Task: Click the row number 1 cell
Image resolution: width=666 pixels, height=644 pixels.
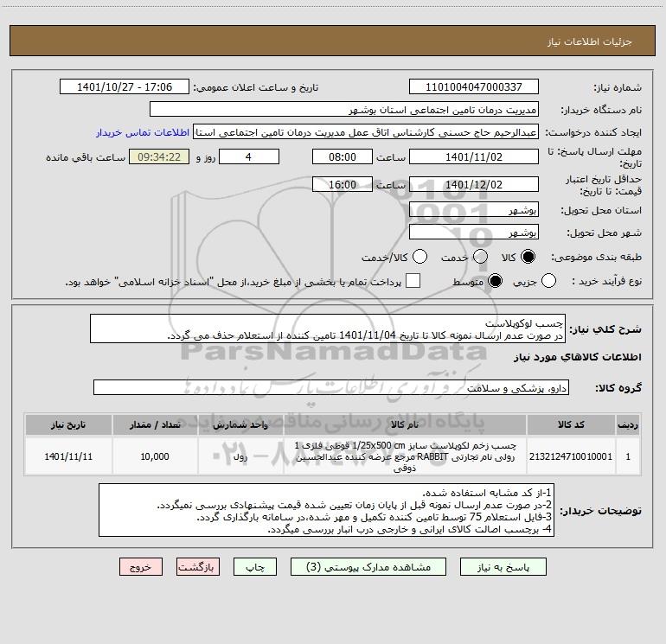Action: point(628,456)
